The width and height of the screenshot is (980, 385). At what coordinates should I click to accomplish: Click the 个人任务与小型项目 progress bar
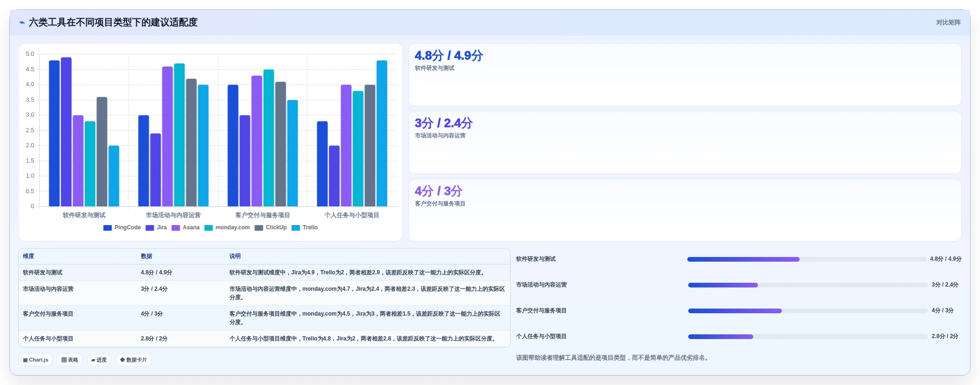pos(808,337)
